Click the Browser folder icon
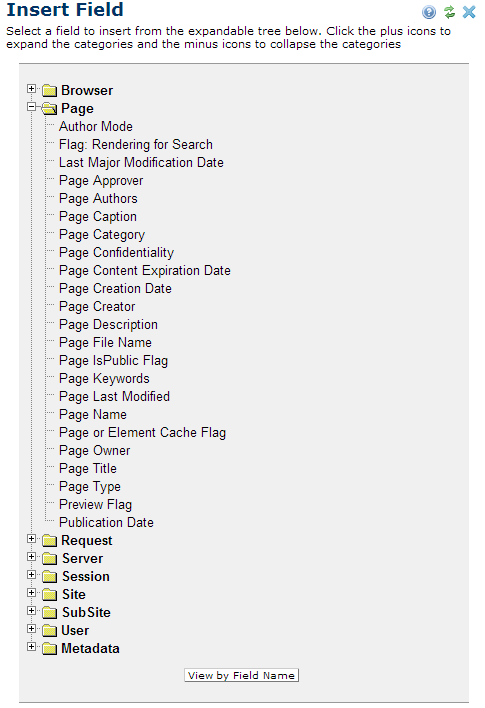Screen dimensions: 485x708 pyautogui.click(x=49, y=91)
